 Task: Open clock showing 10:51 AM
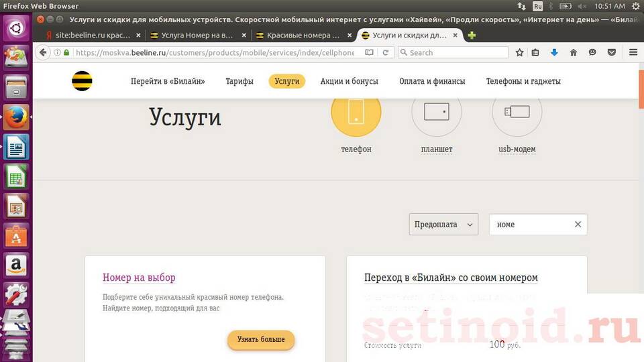point(610,6)
